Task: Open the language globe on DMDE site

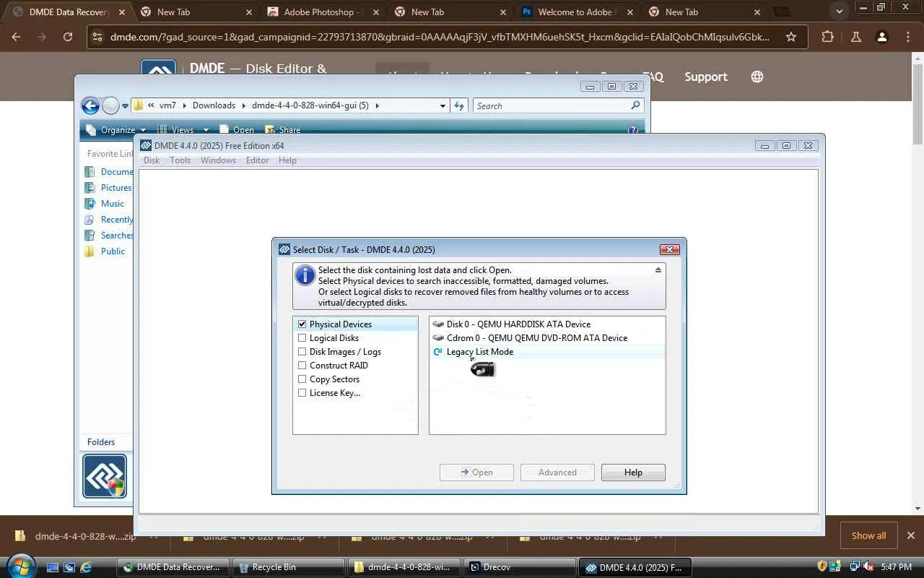Action: tap(757, 77)
